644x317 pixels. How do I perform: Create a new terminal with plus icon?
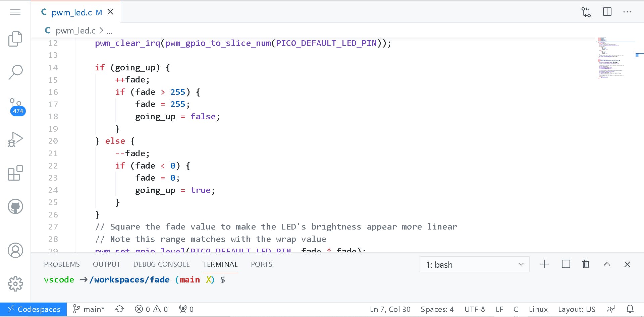(x=545, y=264)
